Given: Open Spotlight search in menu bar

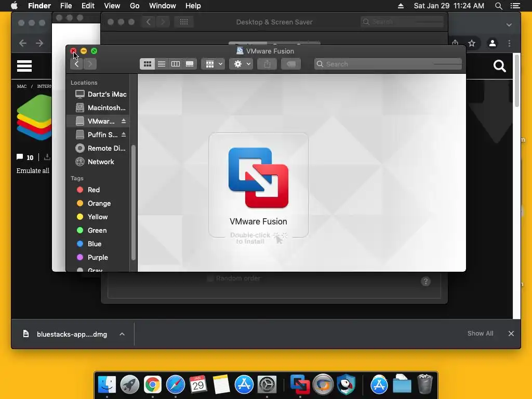Looking at the screenshot, I should [498, 6].
